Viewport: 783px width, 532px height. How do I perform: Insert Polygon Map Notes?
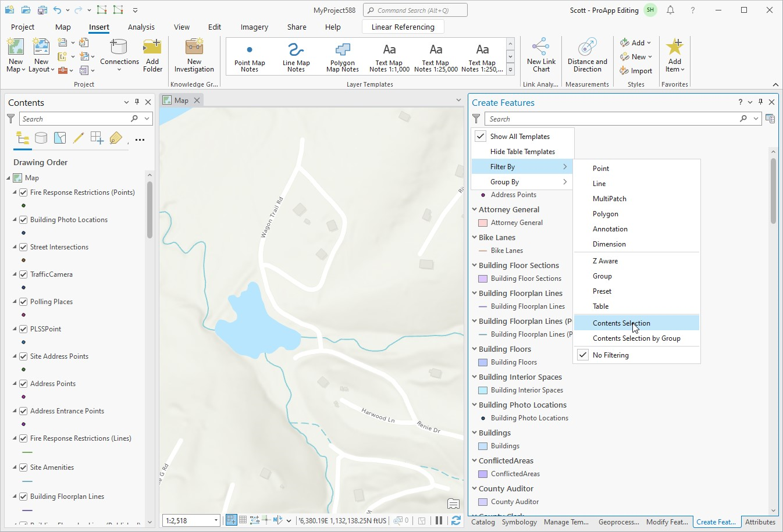click(x=341, y=56)
